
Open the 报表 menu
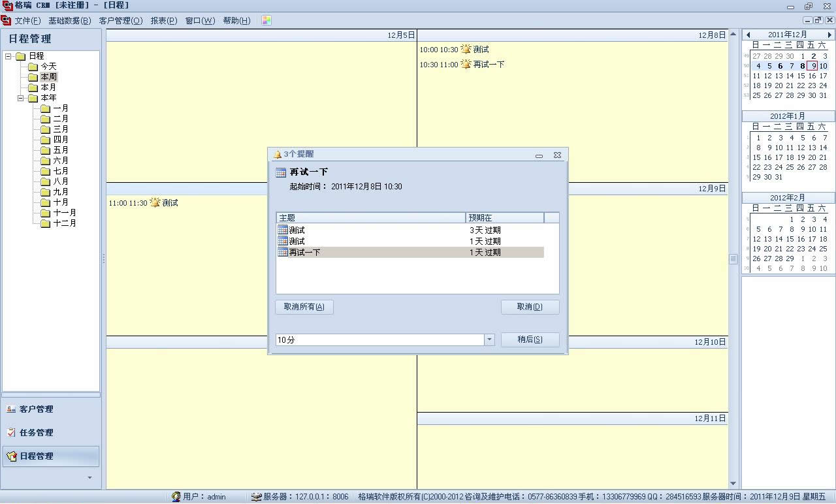(163, 20)
